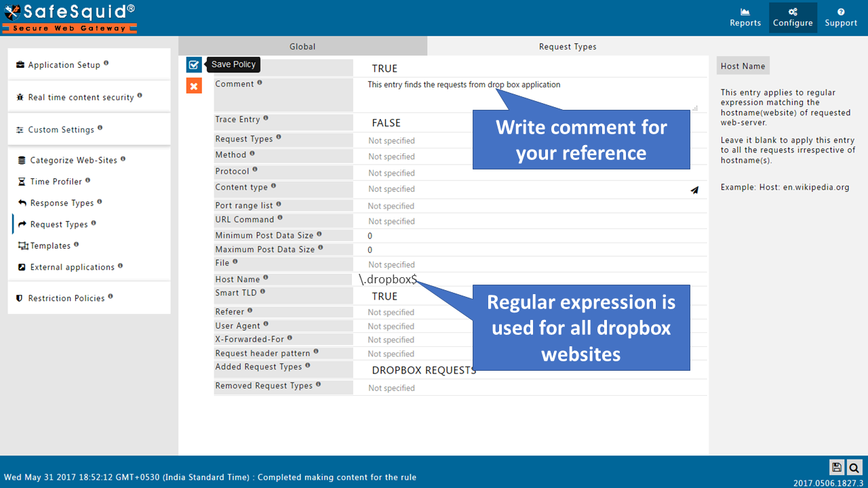Image resolution: width=868 pixels, height=488 pixels.
Task: Click the Configure gears icon
Action: (x=793, y=17)
